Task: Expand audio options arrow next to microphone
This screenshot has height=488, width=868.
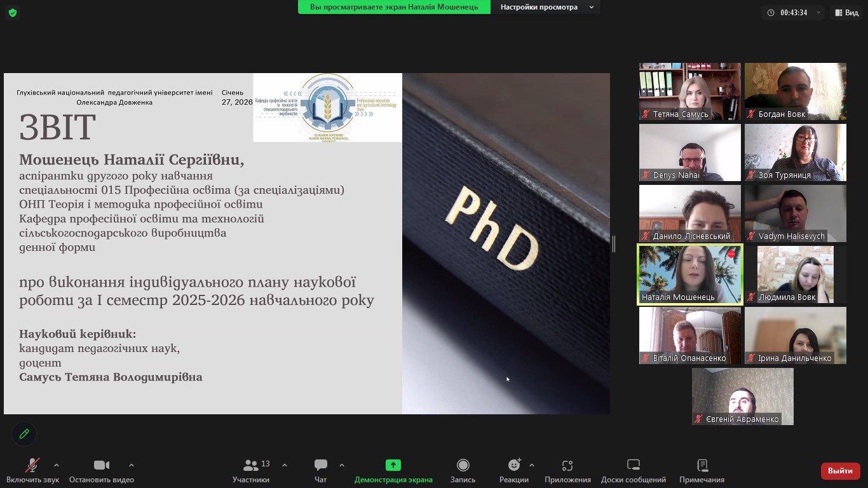Action: tap(57, 465)
